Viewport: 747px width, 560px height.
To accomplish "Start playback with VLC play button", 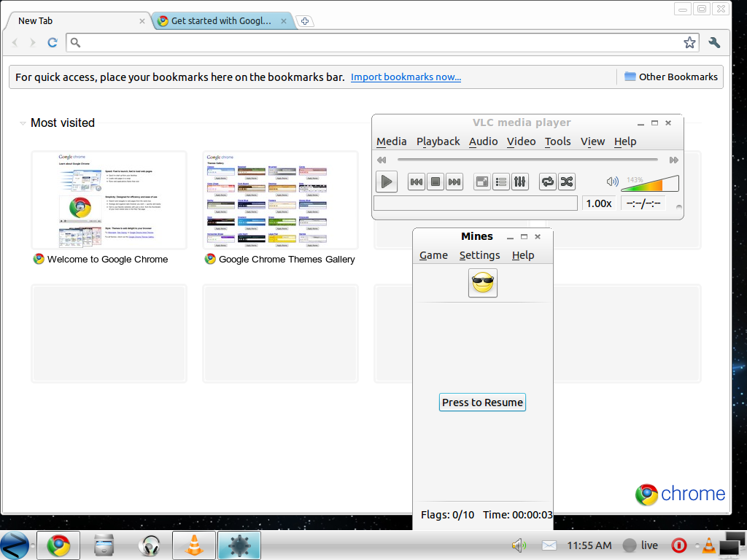I will click(387, 182).
